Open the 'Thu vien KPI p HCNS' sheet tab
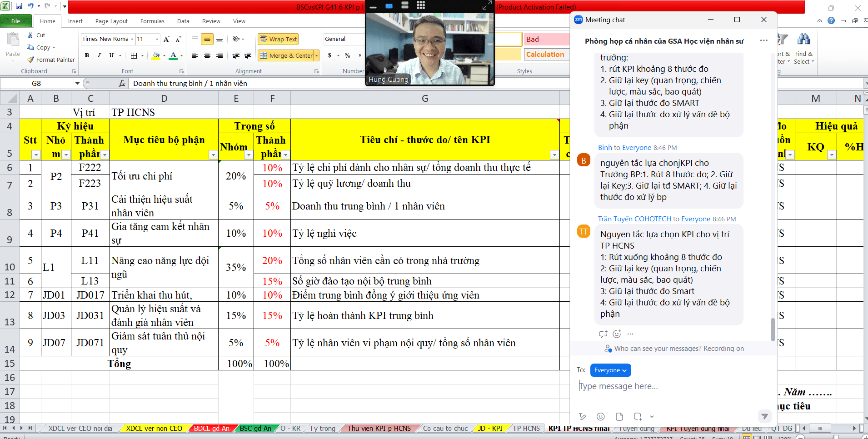The image size is (868, 439). (x=379, y=428)
